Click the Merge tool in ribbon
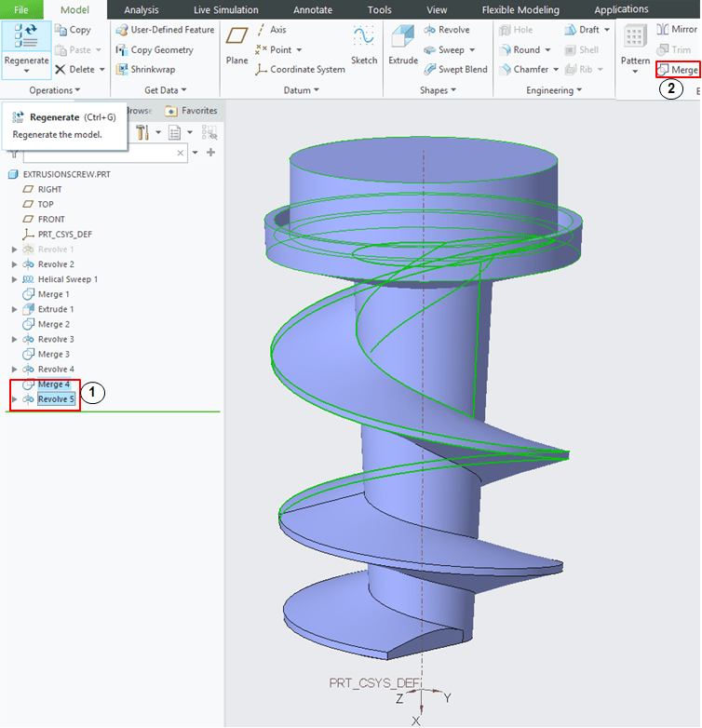The width and height of the screenshot is (702, 728). click(678, 70)
